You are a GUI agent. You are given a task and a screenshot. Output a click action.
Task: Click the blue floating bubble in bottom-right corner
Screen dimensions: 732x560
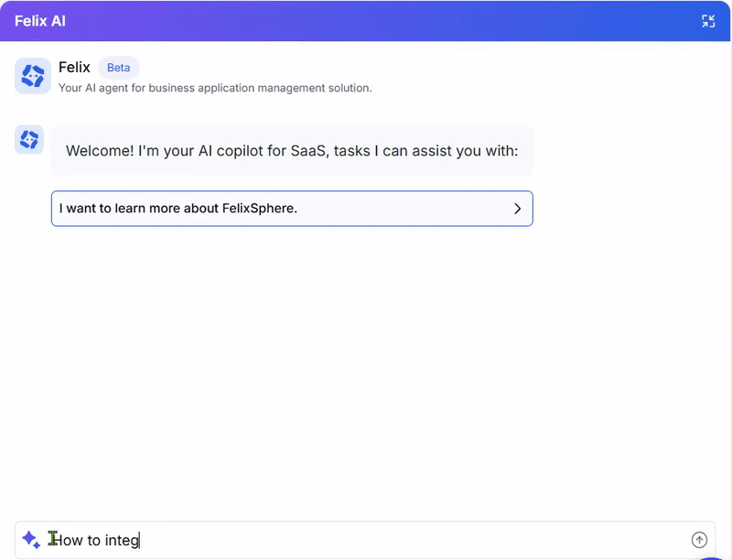point(712,556)
